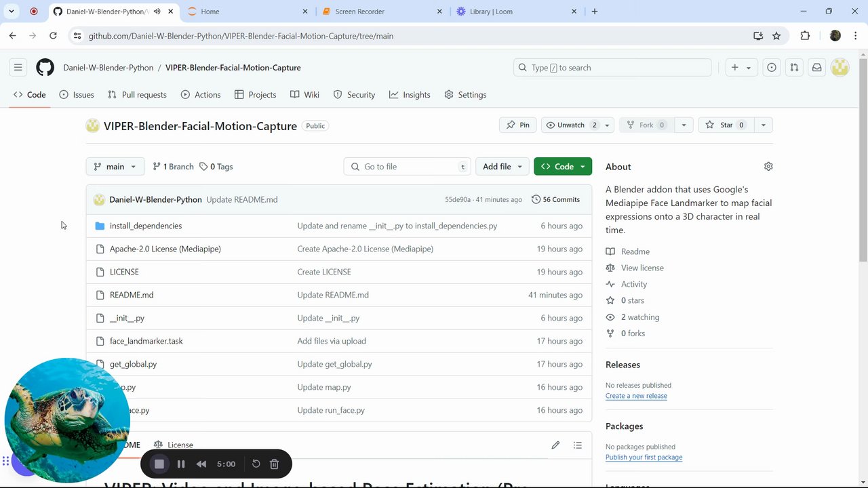Click the View license sidebar link

(x=642, y=268)
